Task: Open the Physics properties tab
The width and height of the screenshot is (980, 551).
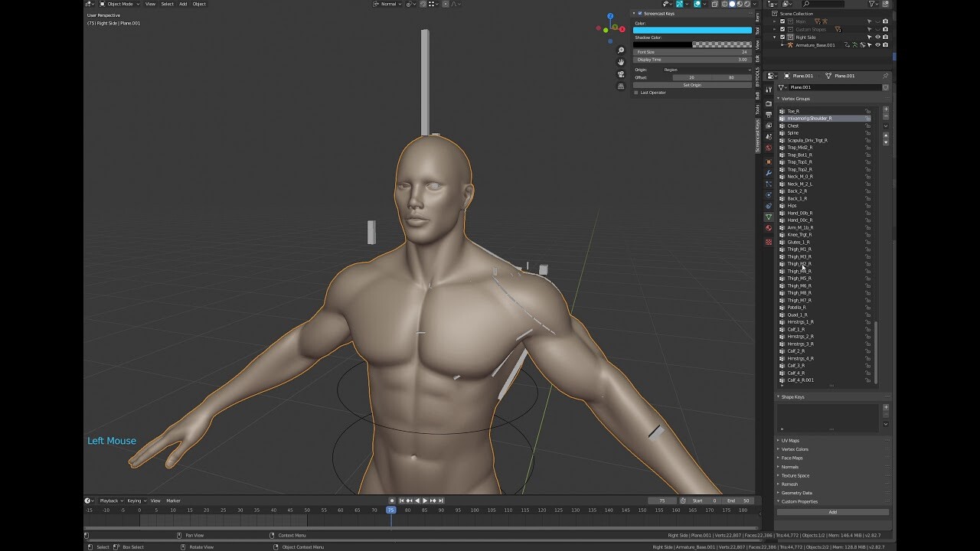Action: [x=769, y=194]
